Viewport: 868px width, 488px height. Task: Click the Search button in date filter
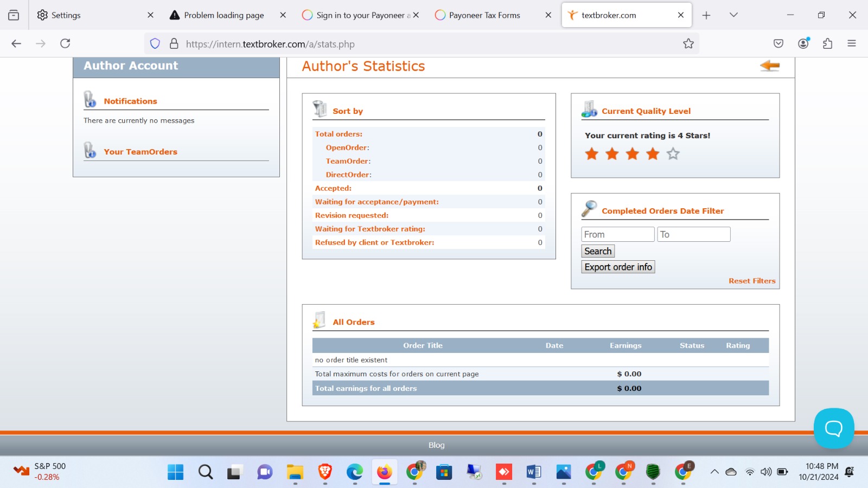tap(598, 251)
